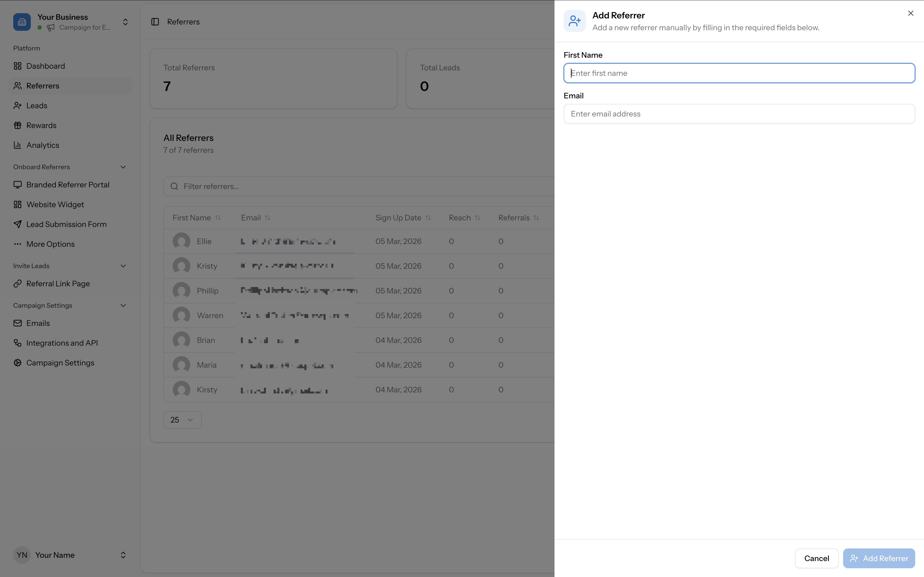Toggle sorting on the Referrals column

tap(537, 218)
